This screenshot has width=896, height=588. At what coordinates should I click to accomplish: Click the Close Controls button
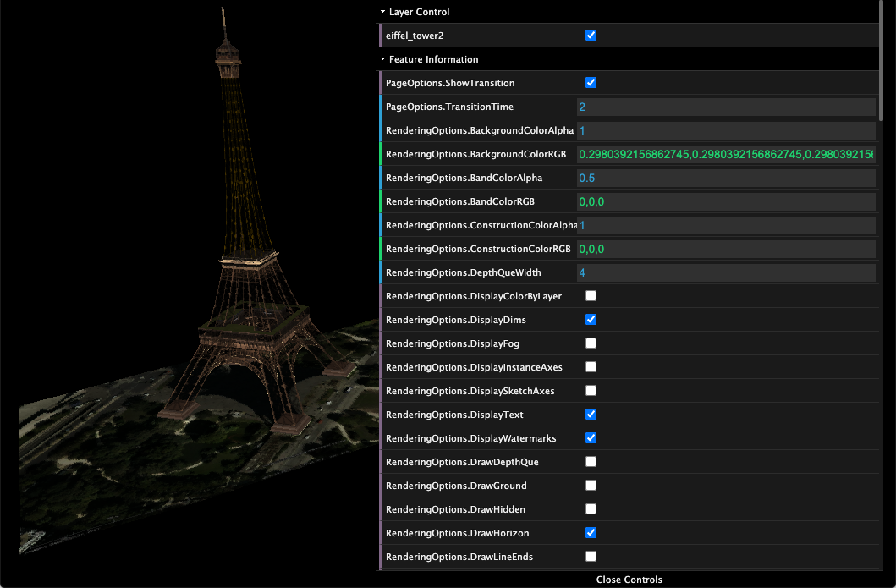[x=629, y=580]
